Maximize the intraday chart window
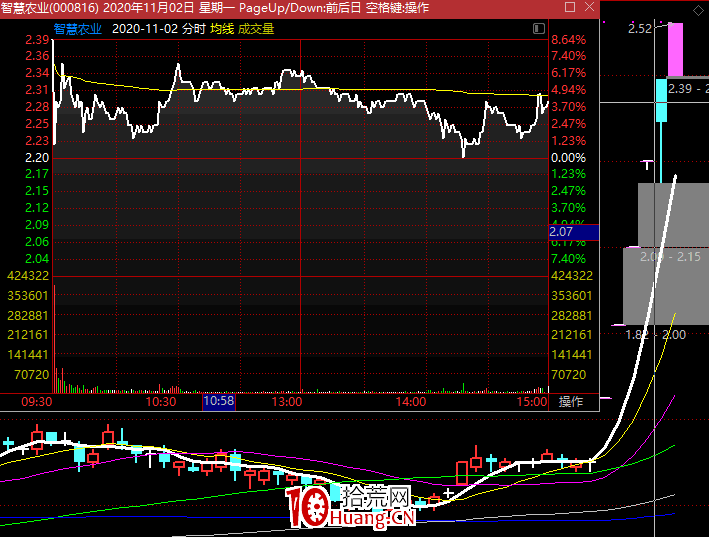The image size is (709, 537). coord(570,7)
